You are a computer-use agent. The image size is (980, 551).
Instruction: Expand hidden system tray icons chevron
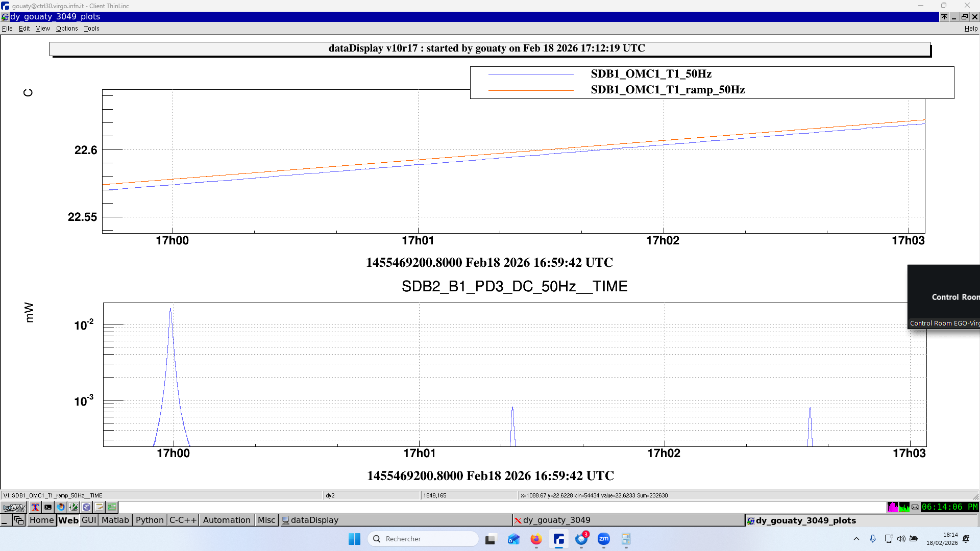(x=856, y=539)
